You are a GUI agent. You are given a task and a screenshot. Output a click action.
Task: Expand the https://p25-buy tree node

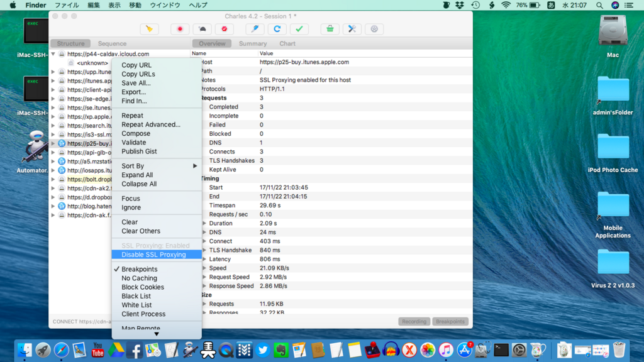click(x=53, y=143)
